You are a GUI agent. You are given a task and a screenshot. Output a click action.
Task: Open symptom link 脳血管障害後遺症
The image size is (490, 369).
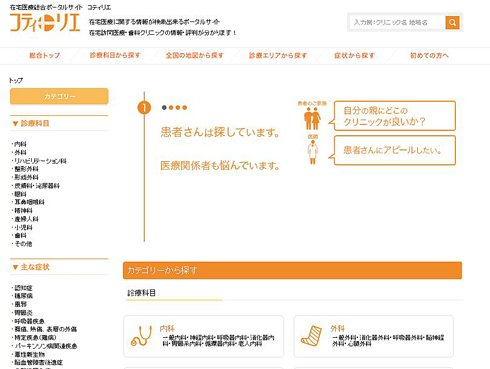(38, 362)
